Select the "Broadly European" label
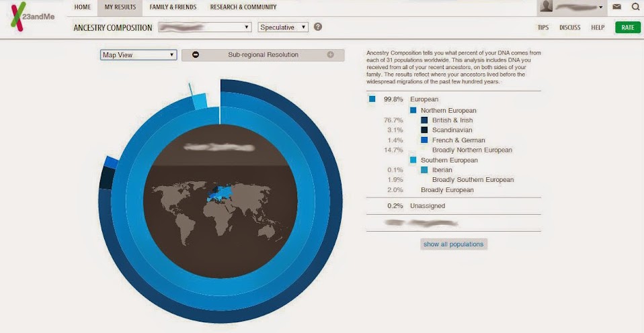Screen dimensions: 644x333 click(447, 190)
